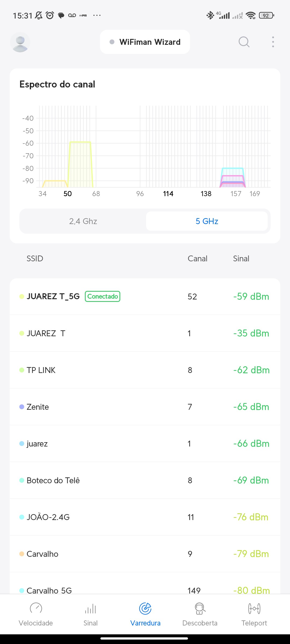The width and height of the screenshot is (290, 644).
Task: Tap the SSID column header
Action: (35, 258)
